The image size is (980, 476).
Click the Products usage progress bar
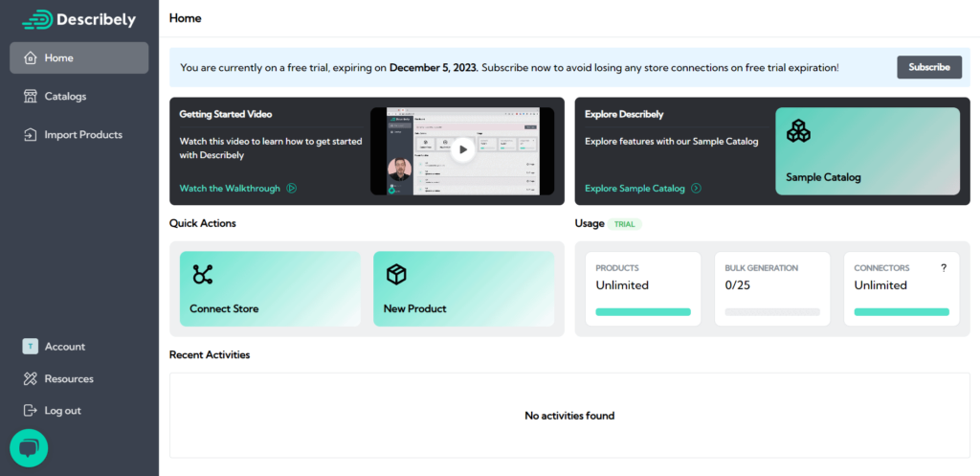point(643,312)
